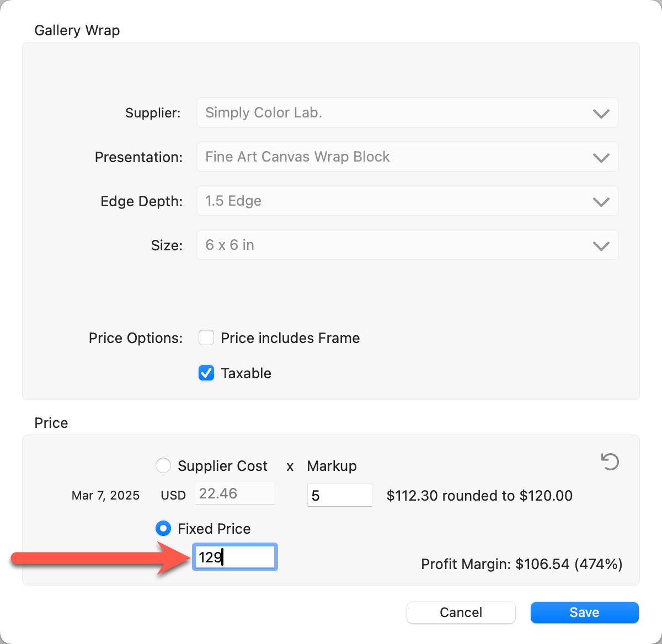The width and height of the screenshot is (662, 644).
Task: Click the Gallery Wrap section heading
Action: 77,30
